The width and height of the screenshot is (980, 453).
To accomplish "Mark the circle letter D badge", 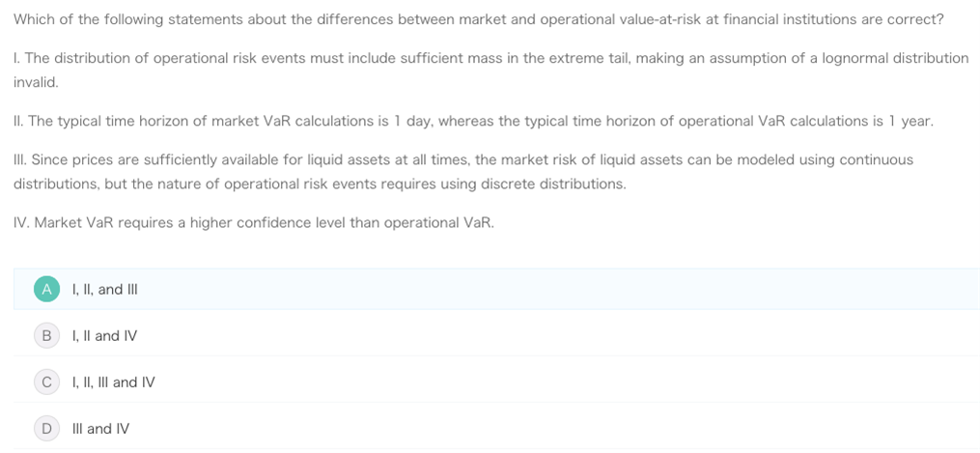I will coord(46,429).
